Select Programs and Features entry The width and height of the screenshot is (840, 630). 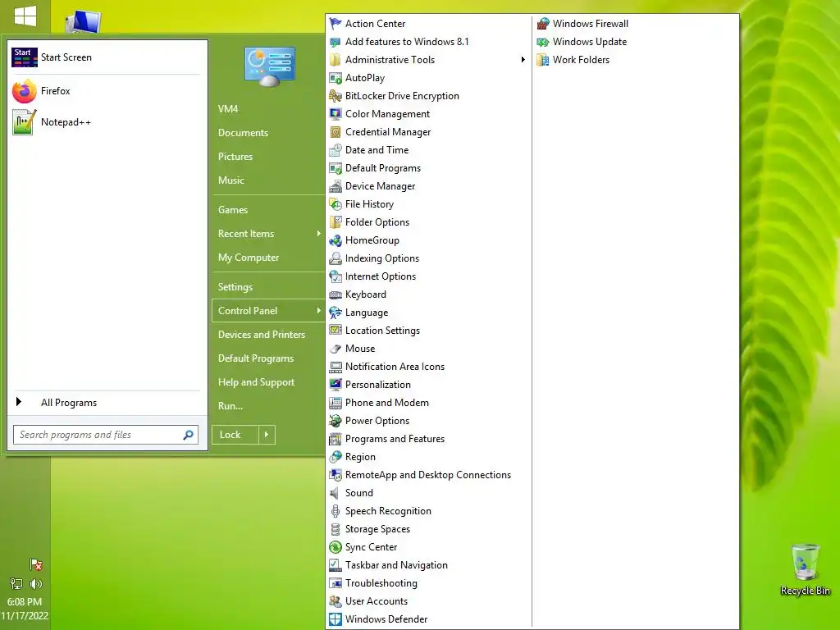(395, 439)
